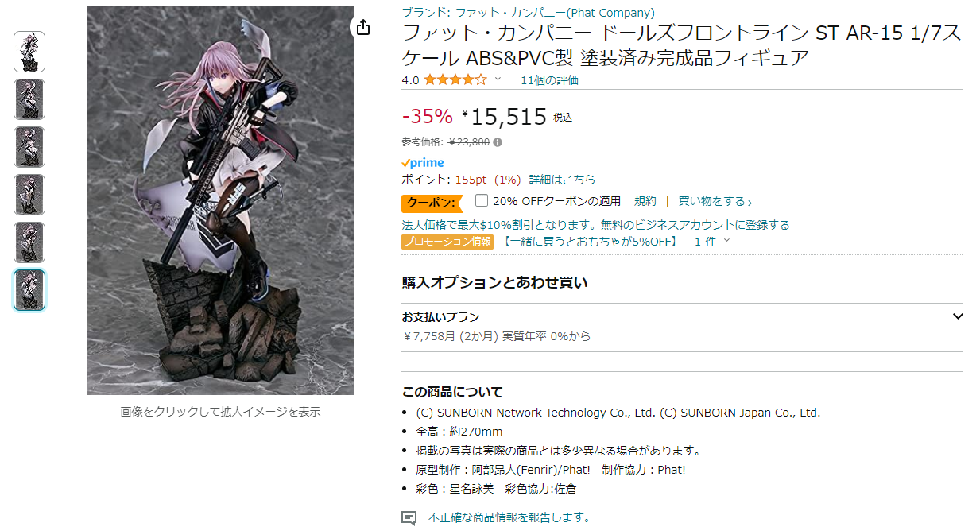
Task: Click the report incorrect info speech icon
Action: (x=409, y=518)
